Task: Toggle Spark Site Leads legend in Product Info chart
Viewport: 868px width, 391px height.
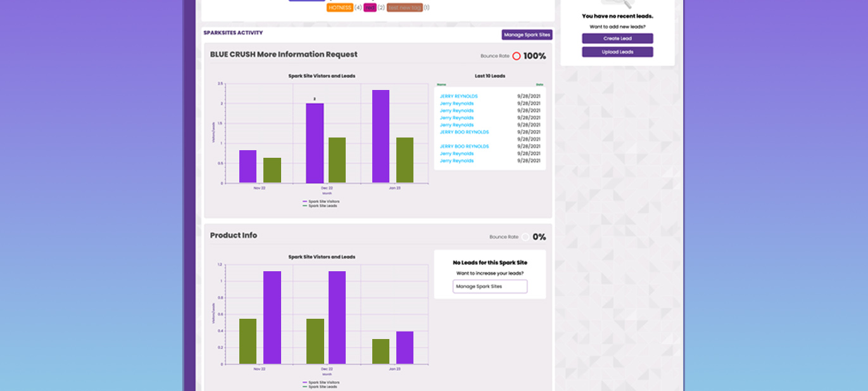Action: 320,387
